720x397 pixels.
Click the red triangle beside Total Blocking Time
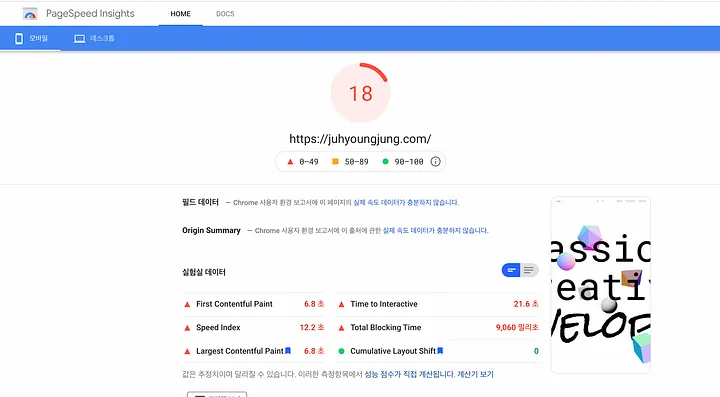341,328
